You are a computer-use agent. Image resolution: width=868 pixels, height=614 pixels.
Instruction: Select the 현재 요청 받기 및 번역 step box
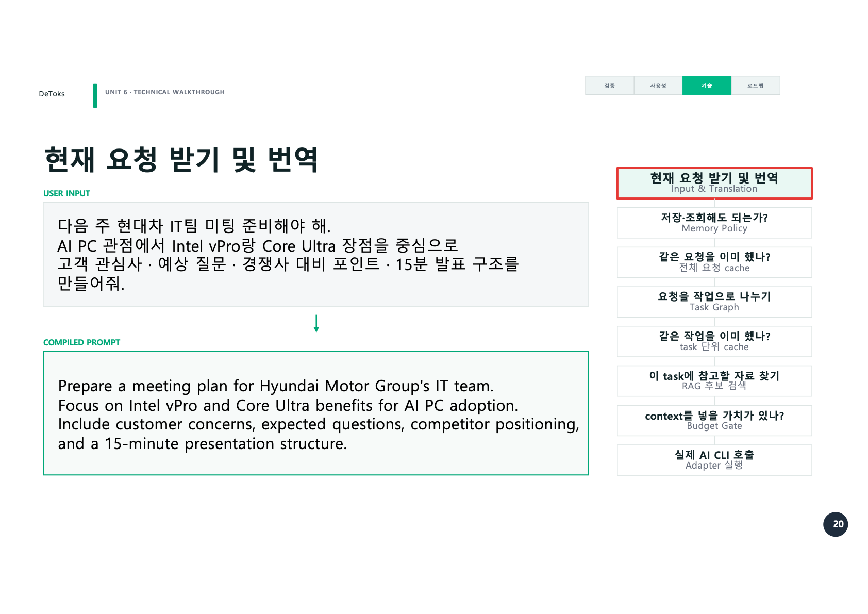(714, 183)
